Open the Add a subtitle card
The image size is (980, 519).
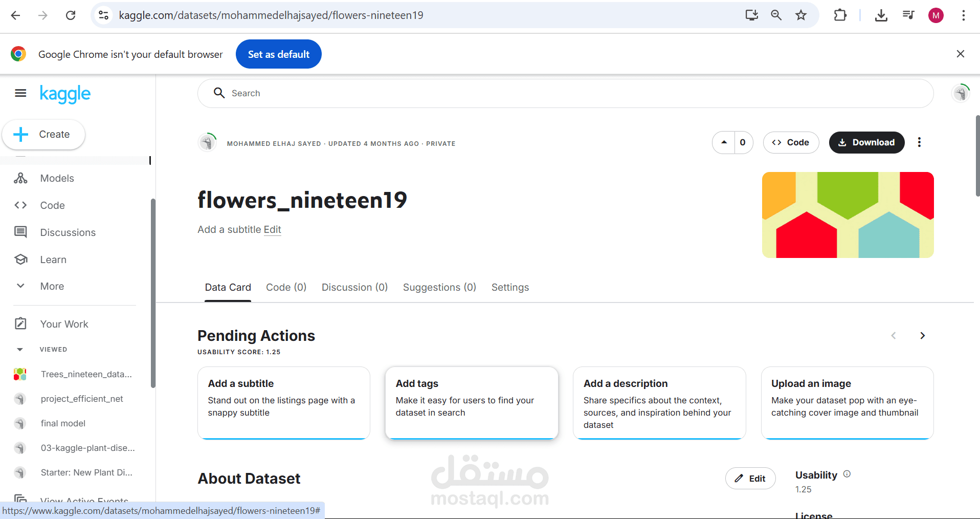point(284,403)
